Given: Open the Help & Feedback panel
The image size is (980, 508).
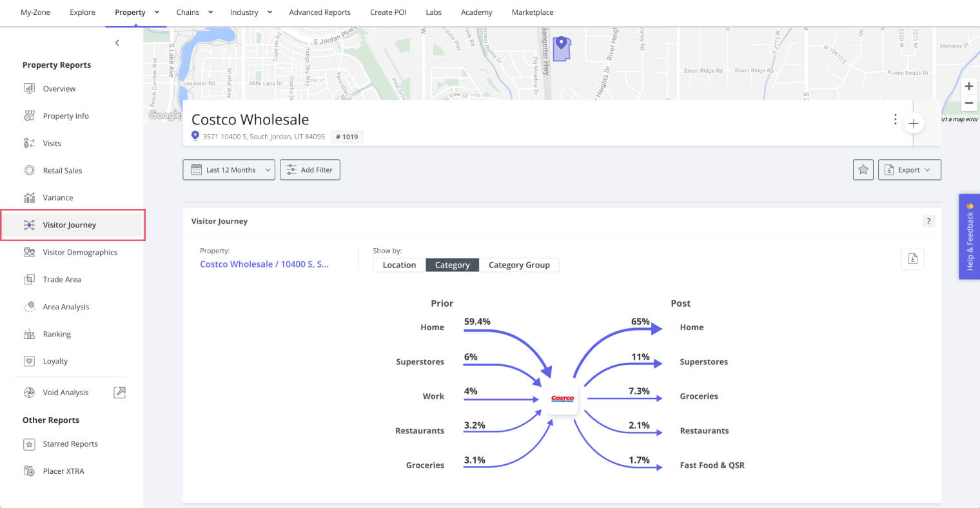Looking at the screenshot, I should (969, 237).
